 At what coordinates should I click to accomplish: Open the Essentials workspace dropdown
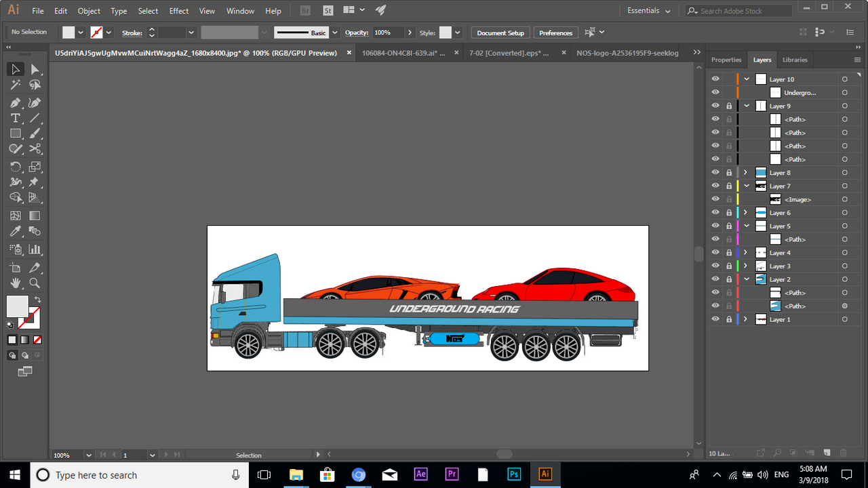pos(648,11)
